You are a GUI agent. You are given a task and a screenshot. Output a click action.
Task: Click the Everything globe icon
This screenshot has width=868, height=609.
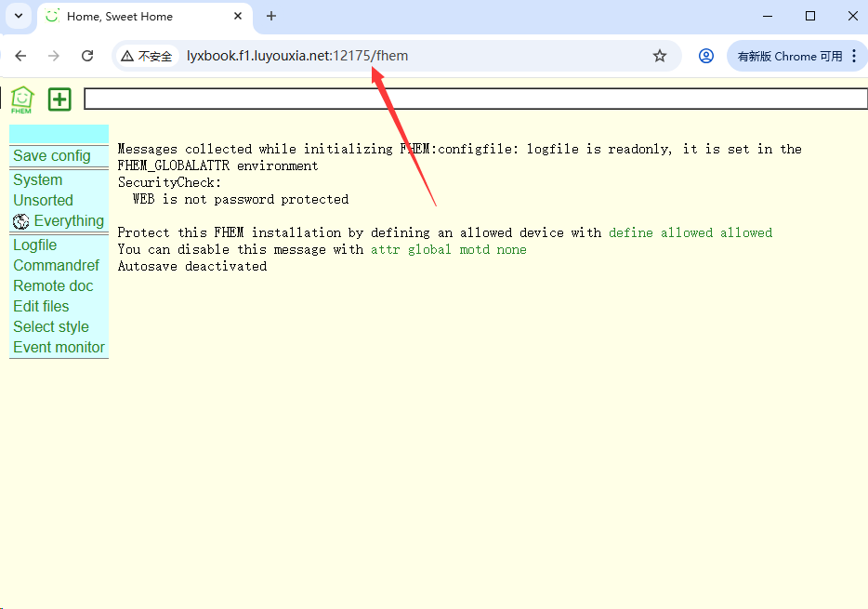pos(21,221)
